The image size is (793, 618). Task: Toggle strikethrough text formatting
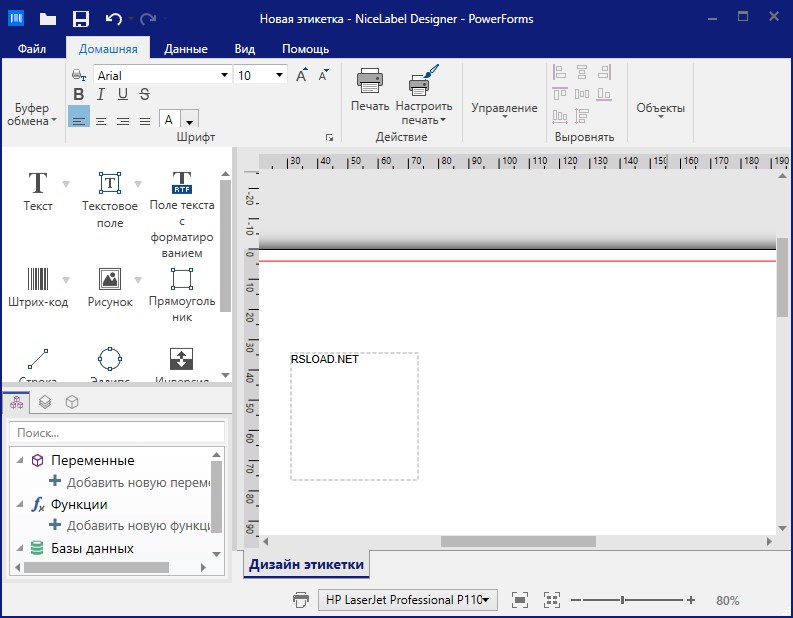coord(145,95)
